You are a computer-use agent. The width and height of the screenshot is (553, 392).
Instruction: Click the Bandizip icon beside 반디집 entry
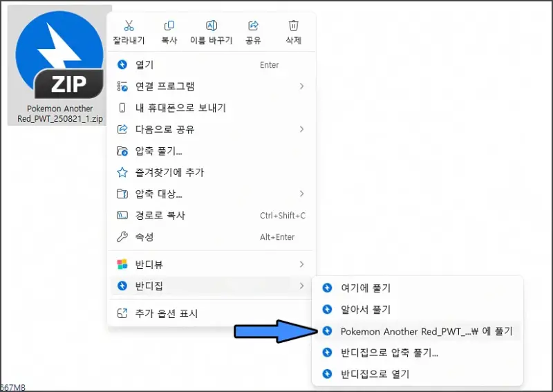point(122,286)
